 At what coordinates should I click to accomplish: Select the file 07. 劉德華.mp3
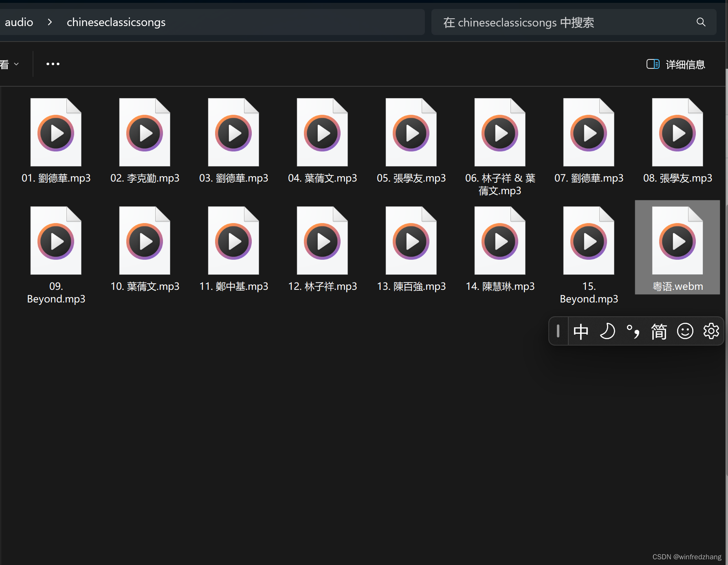[589, 141]
